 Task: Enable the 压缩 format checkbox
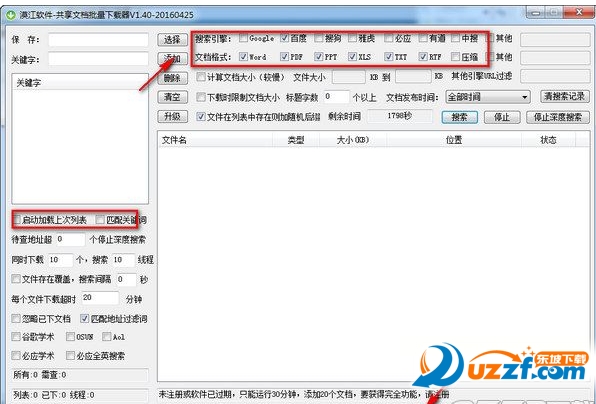pyautogui.click(x=455, y=57)
